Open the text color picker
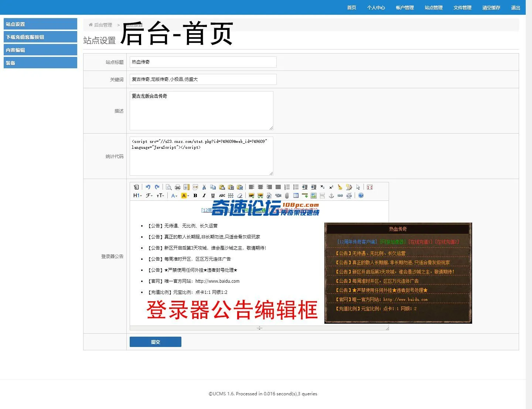Image resolution: width=532 pixels, height=409 pixels. (x=174, y=196)
